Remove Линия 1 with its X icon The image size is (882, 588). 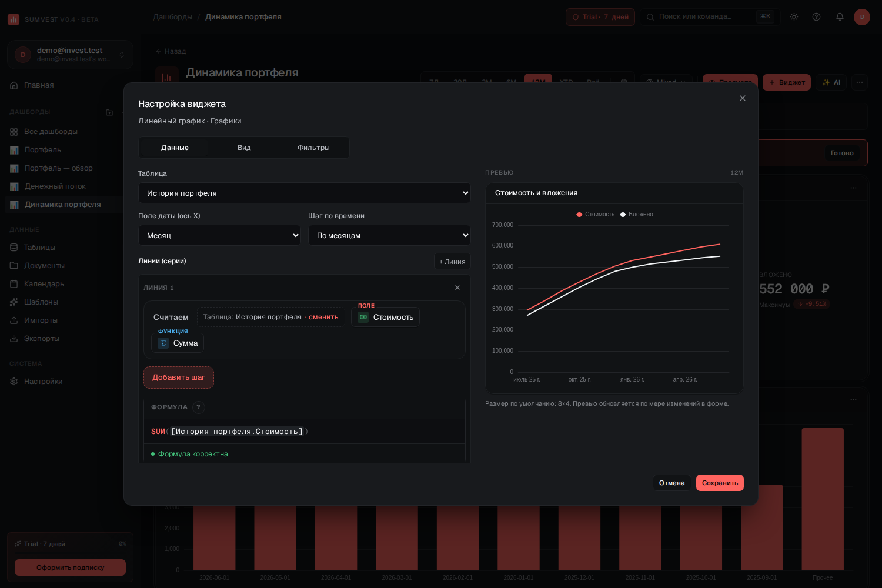click(457, 288)
